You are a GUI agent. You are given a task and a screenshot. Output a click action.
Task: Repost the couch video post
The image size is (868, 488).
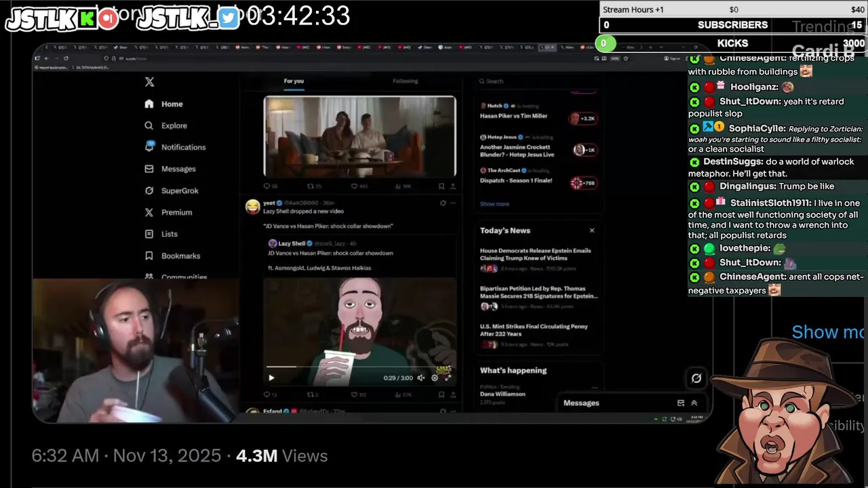click(x=314, y=186)
